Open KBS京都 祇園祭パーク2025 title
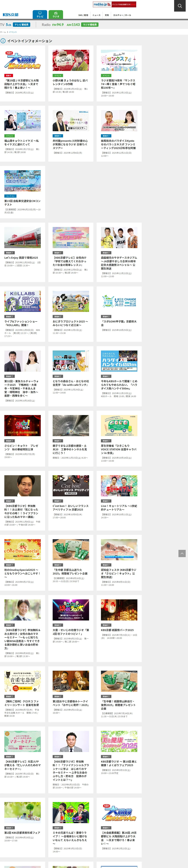Viewport: 188px width, 868px height. (117, 630)
